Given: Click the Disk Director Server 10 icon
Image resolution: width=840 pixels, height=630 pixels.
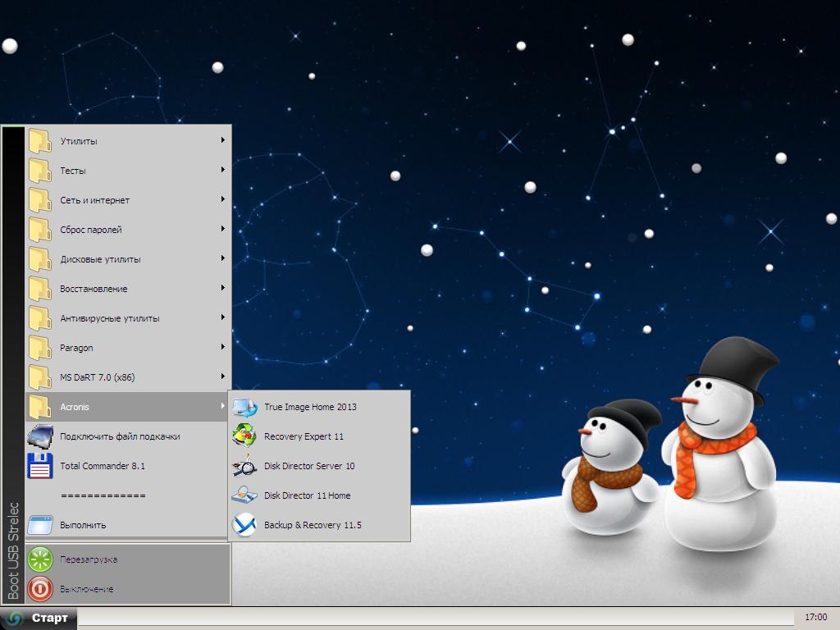Looking at the screenshot, I should (244, 466).
